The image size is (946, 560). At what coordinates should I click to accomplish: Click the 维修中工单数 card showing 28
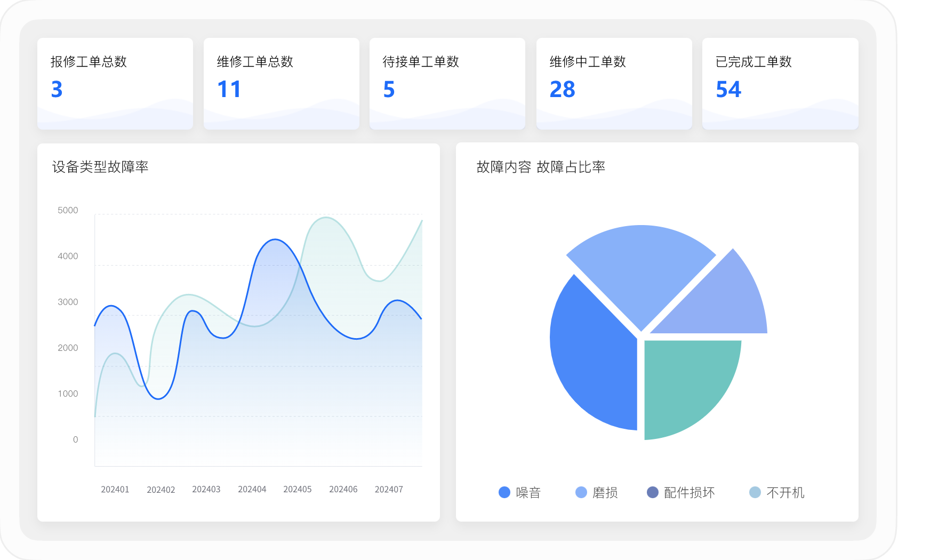coord(614,83)
